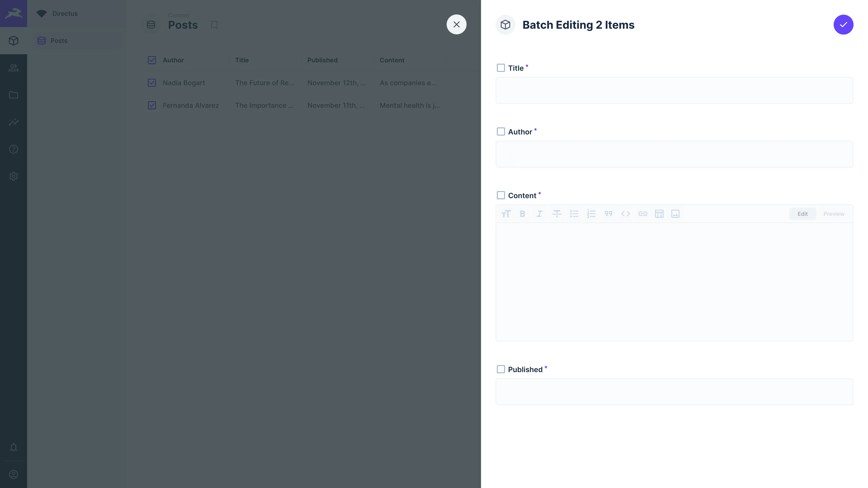Click inside the Published input field
Screen dimensions: 868x488
coord(674,392)
